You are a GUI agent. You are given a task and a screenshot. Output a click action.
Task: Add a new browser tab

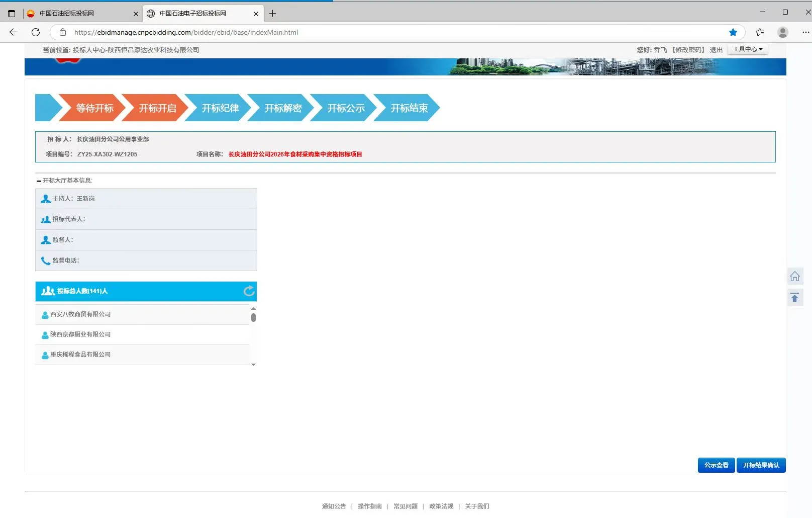[272, 14]
